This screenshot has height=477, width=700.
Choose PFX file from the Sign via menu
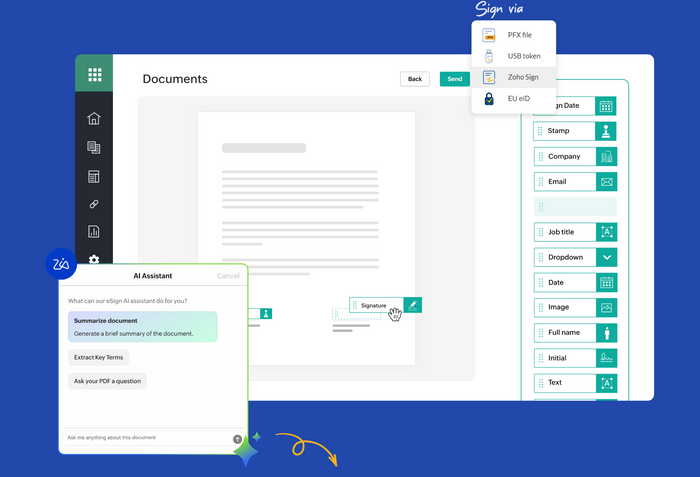point(513,35)
